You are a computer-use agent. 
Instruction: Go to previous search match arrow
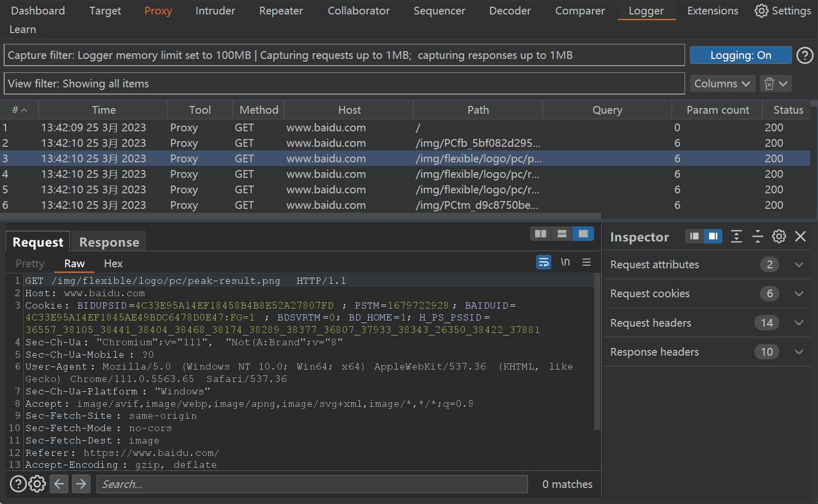pyautogui.click(x=59, y=484)
